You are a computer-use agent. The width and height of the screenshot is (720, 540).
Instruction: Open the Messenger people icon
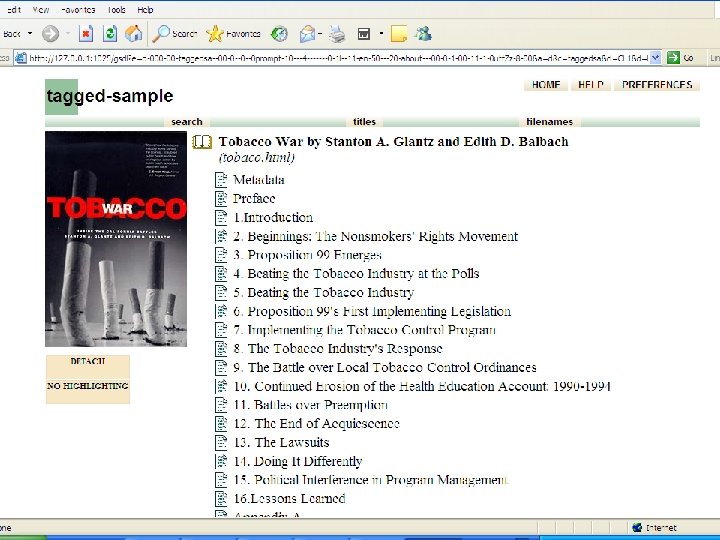[423, 34]
